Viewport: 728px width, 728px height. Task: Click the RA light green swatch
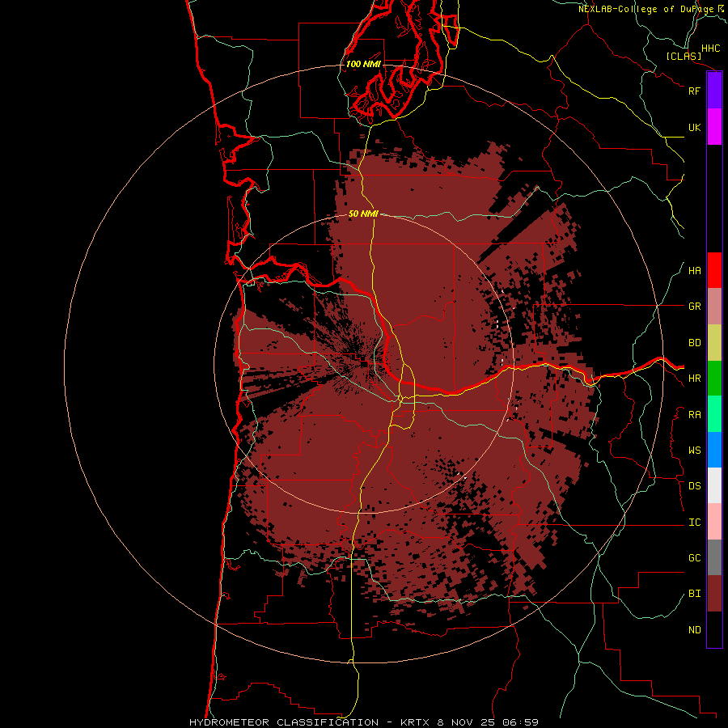(x=714, y=414)
